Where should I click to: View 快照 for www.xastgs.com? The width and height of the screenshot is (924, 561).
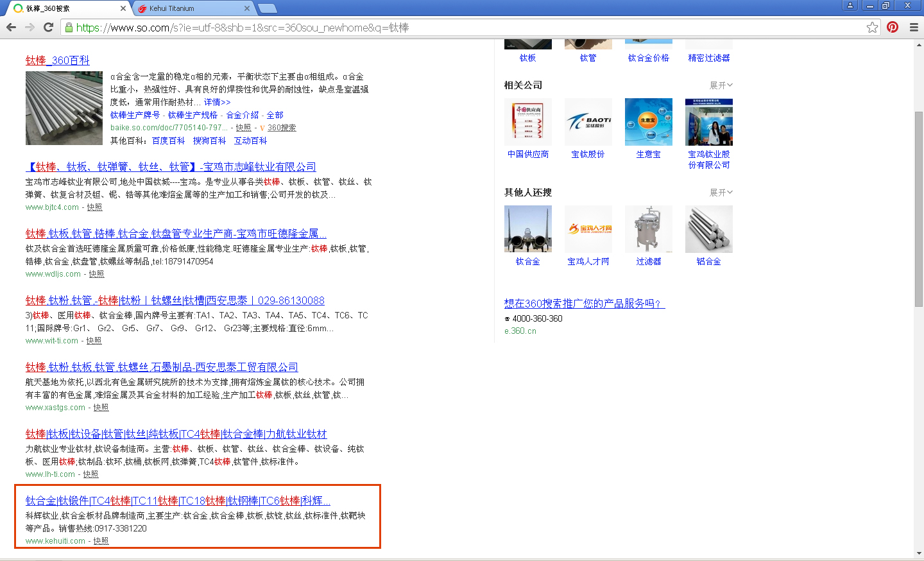(101, 408)
